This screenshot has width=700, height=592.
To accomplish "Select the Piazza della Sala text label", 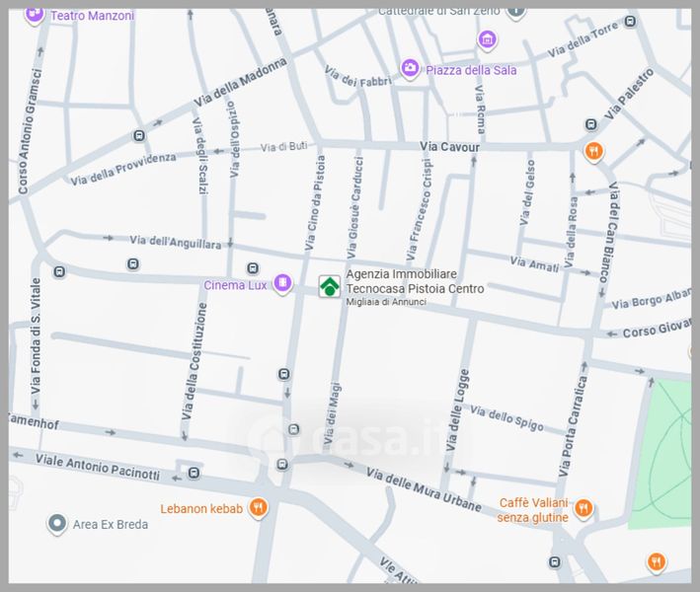I will tap(471, 70).
